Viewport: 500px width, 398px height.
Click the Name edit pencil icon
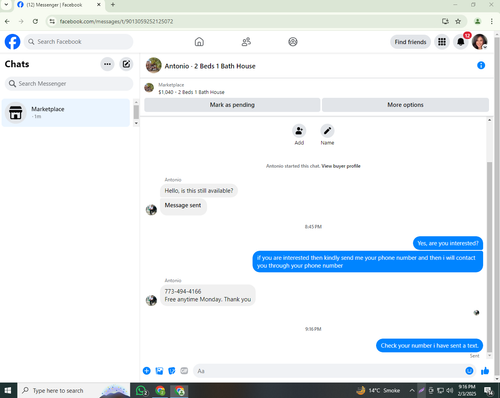(x=327, y=131)
